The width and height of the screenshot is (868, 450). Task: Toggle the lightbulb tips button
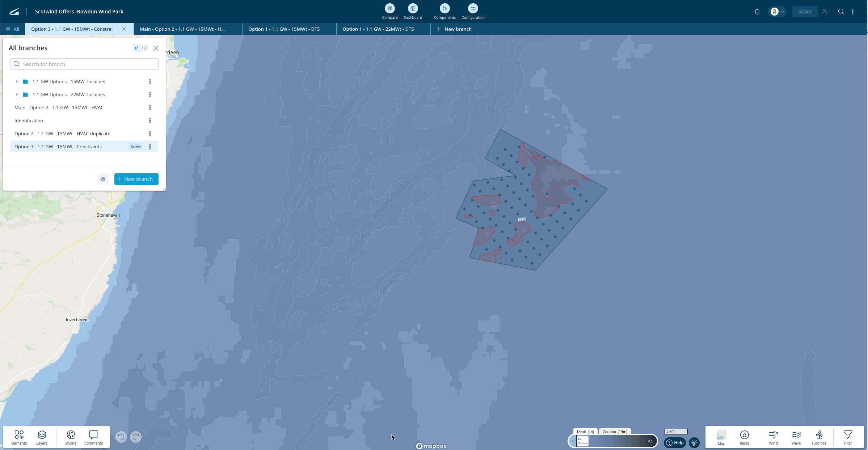[x=694, y=442]
